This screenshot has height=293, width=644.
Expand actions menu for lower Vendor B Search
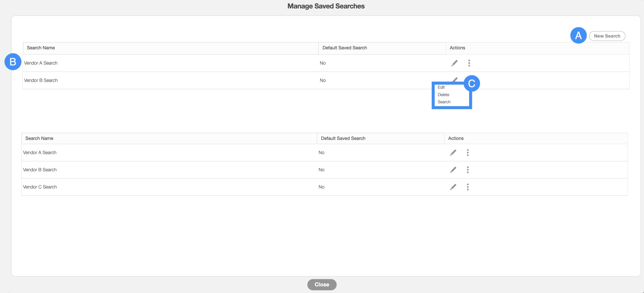click(468, 170)
